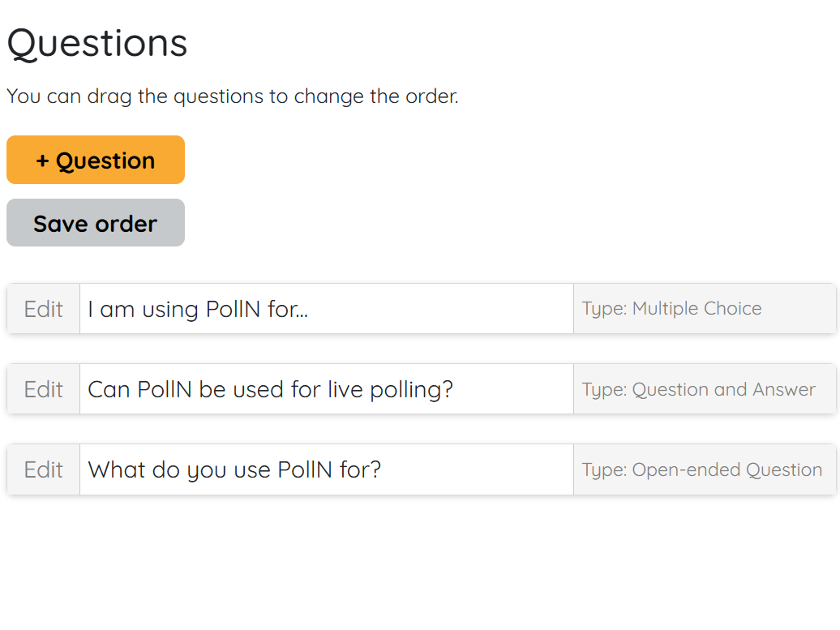Click the drag instructions text
Image resolution: width=840 pixels, height=630 pixels.
(233, 96)
